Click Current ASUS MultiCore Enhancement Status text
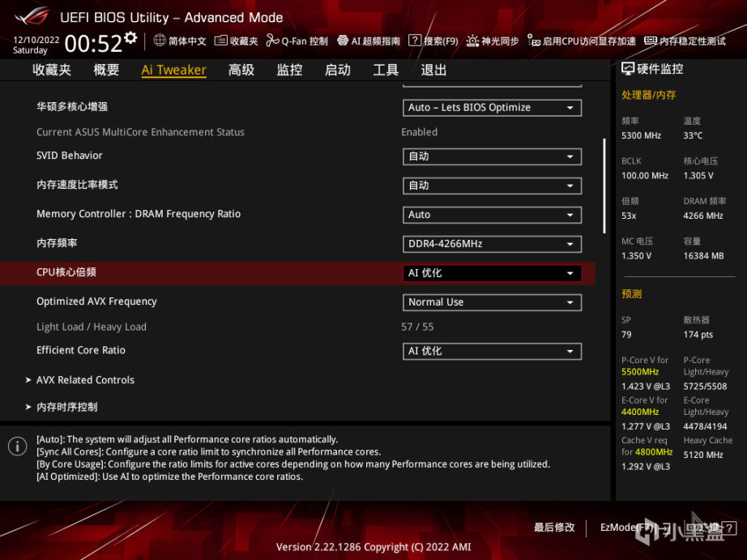 click(140, 132)
